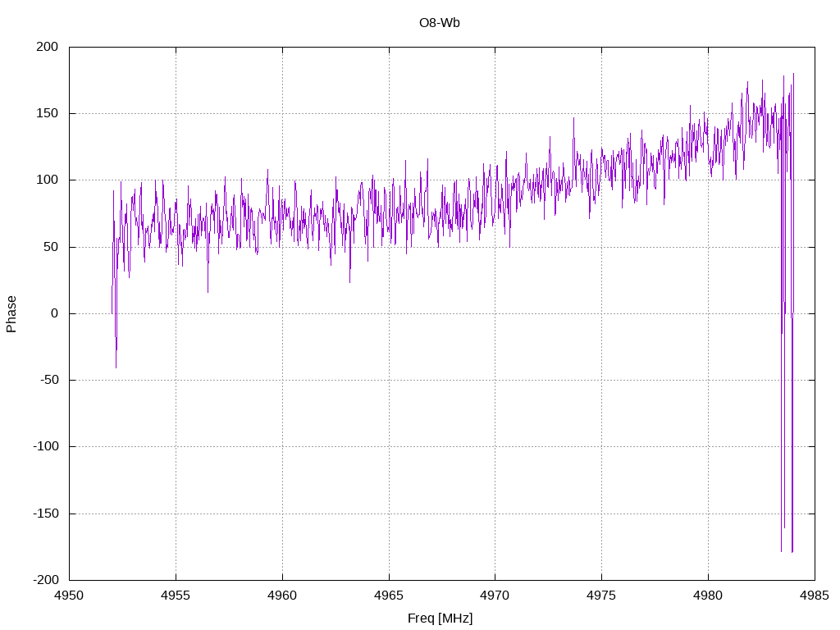Click the plot title O8-Wb

(x=440, y=23)
